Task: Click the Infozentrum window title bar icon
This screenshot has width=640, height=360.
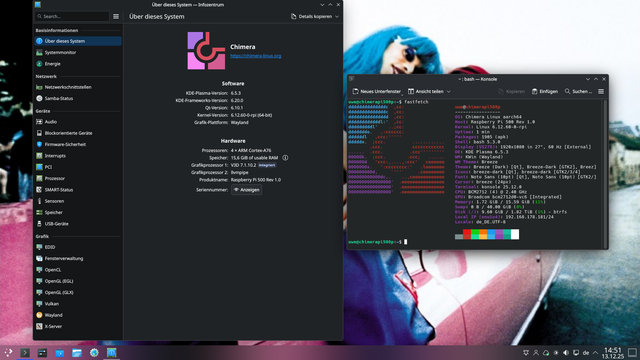Action: 38,4
